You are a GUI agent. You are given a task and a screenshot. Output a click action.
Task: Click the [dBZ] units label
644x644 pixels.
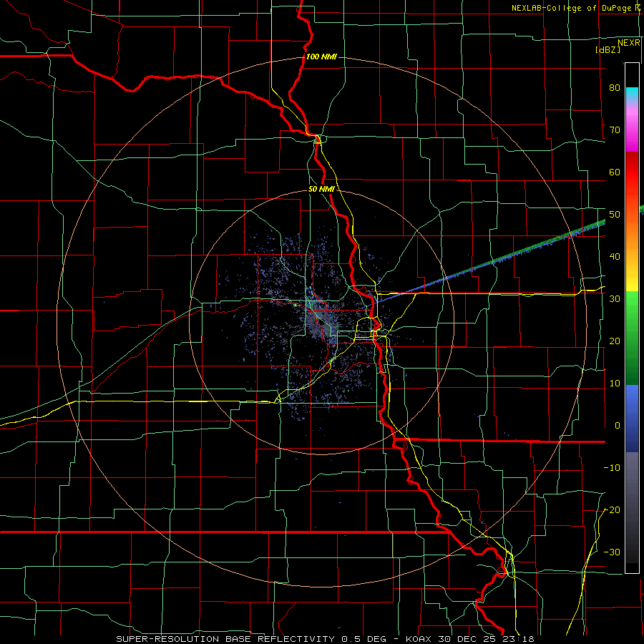point(608,49)
